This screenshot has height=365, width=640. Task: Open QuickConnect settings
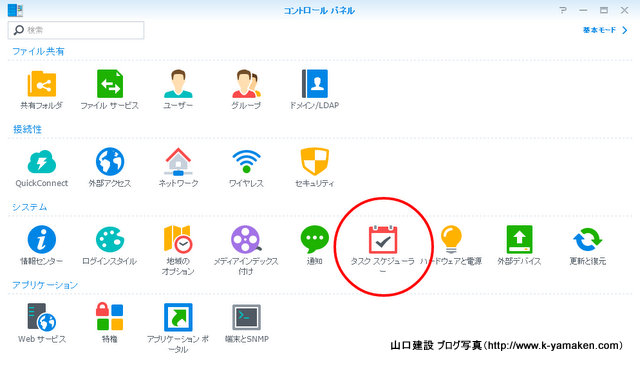click(42, 162)
